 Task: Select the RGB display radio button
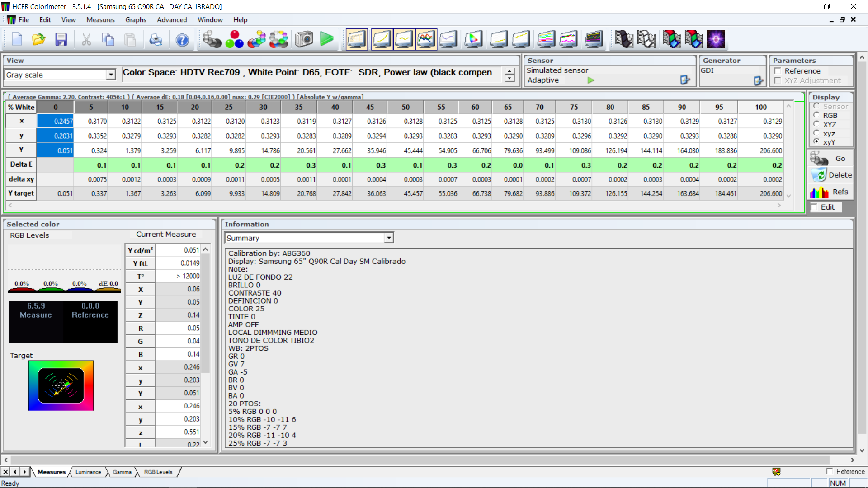click(x=816, y=115)
